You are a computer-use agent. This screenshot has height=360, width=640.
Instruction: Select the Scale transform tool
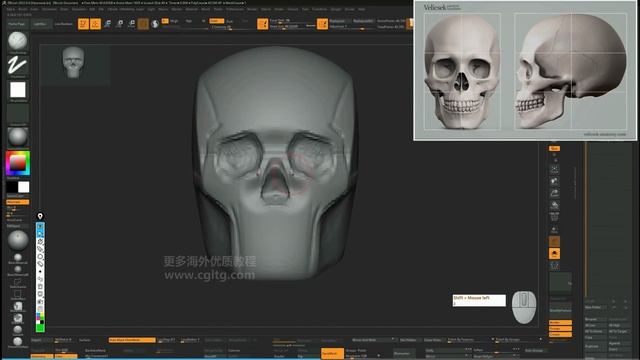(x=120, y=24)
